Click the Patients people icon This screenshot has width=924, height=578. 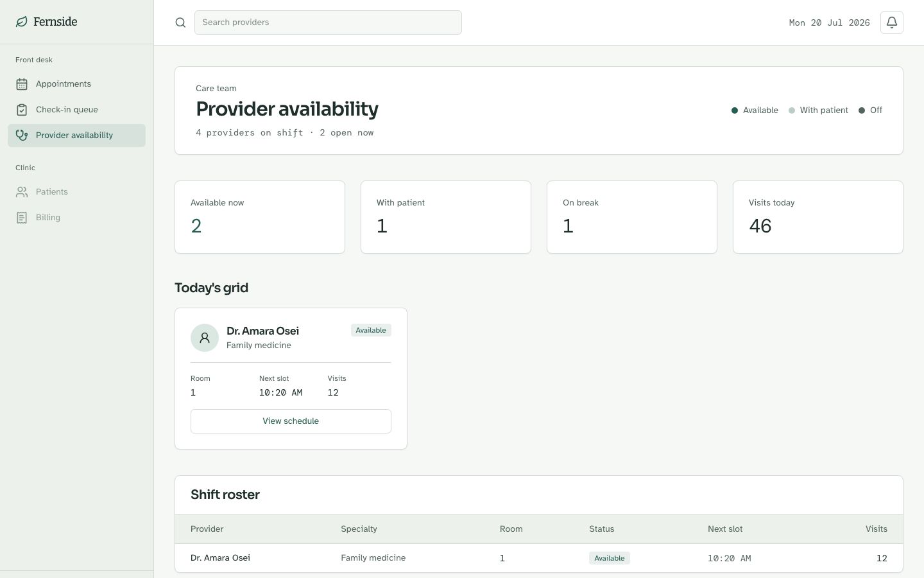22,192
